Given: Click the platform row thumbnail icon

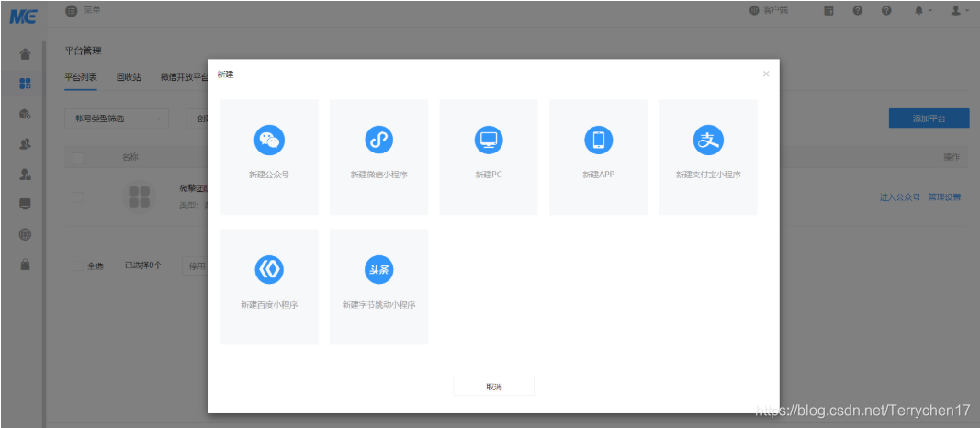Looking at the screenshot, I should [139, 197].
